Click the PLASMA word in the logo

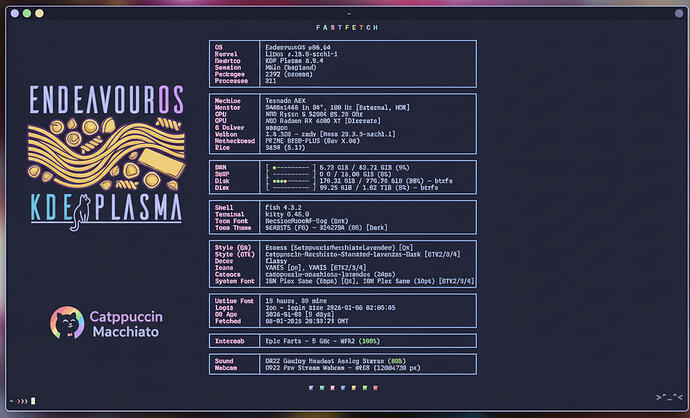click(139, 208)
